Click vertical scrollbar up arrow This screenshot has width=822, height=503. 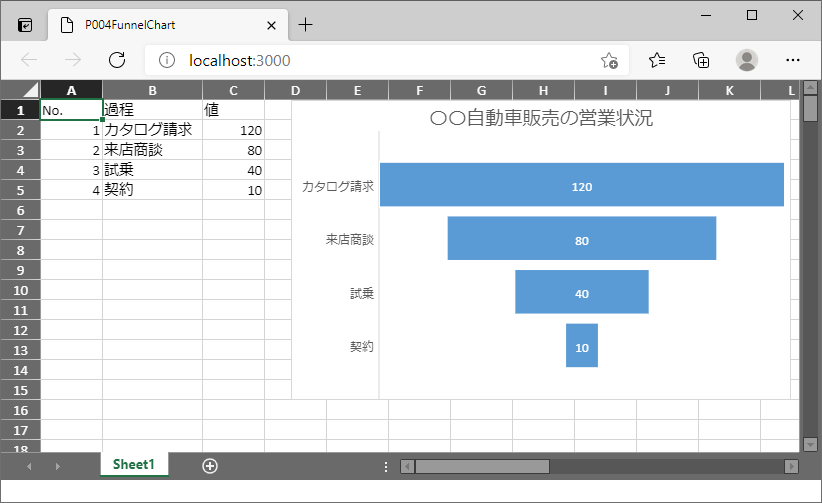810,88
